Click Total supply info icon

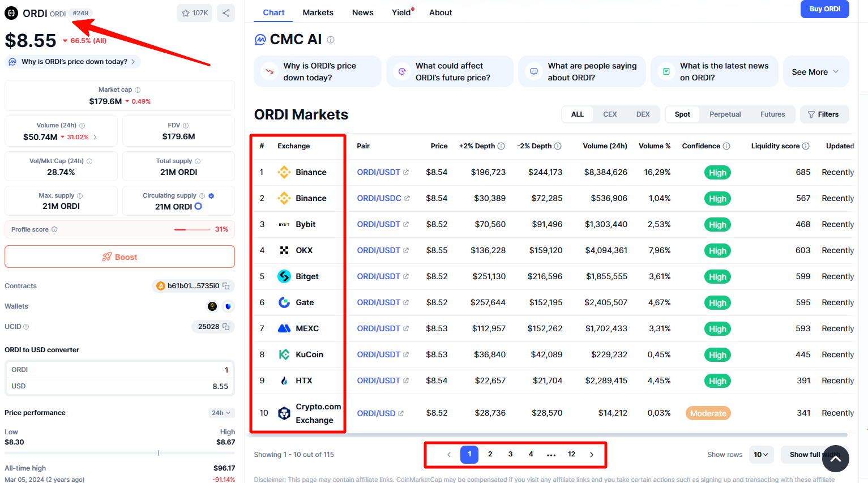(x=198, y=161)
